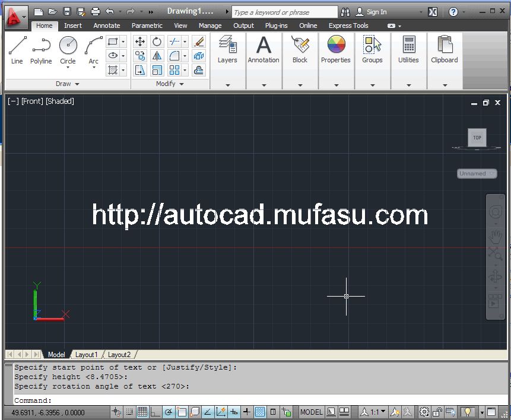Switch to the Layout2 tab
The image size is (511, 420).
[119, 355]
